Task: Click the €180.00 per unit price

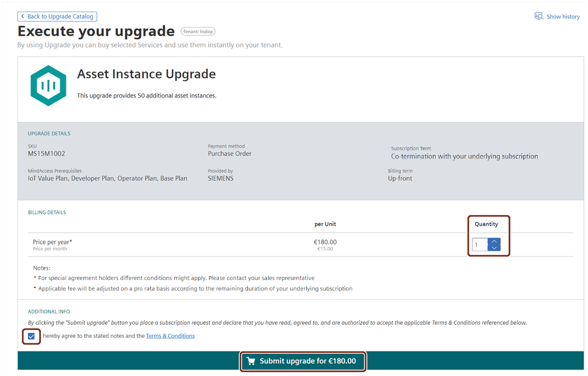Action: 325,242
